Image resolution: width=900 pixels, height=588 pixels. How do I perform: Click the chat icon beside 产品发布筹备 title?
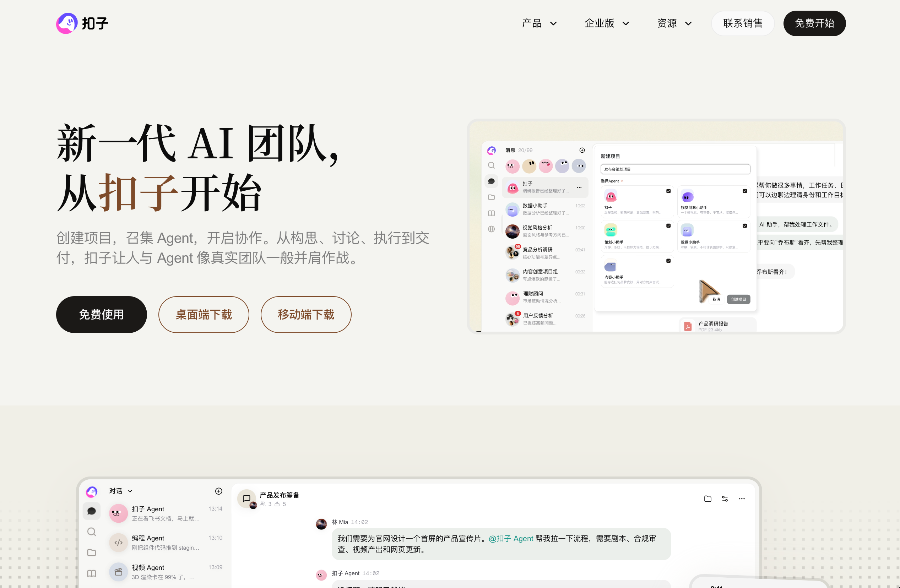tap(246, 499)
